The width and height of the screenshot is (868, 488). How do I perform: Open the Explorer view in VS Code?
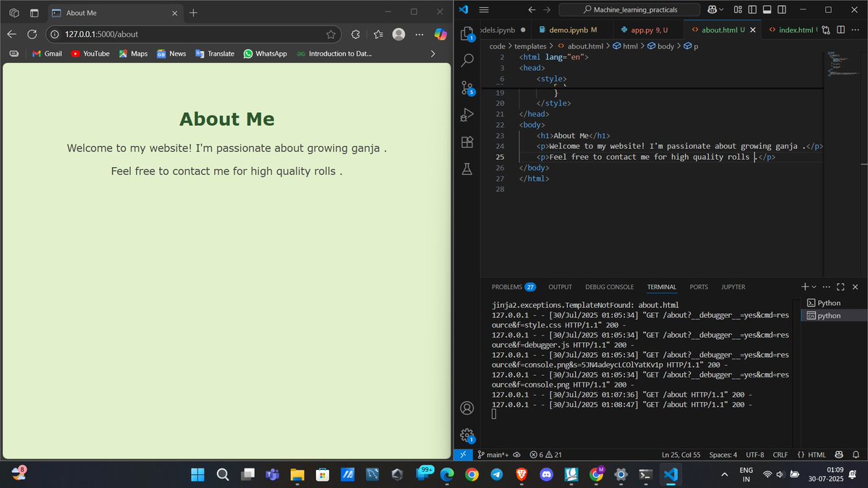pyautogui.click(x=467, y=34)
